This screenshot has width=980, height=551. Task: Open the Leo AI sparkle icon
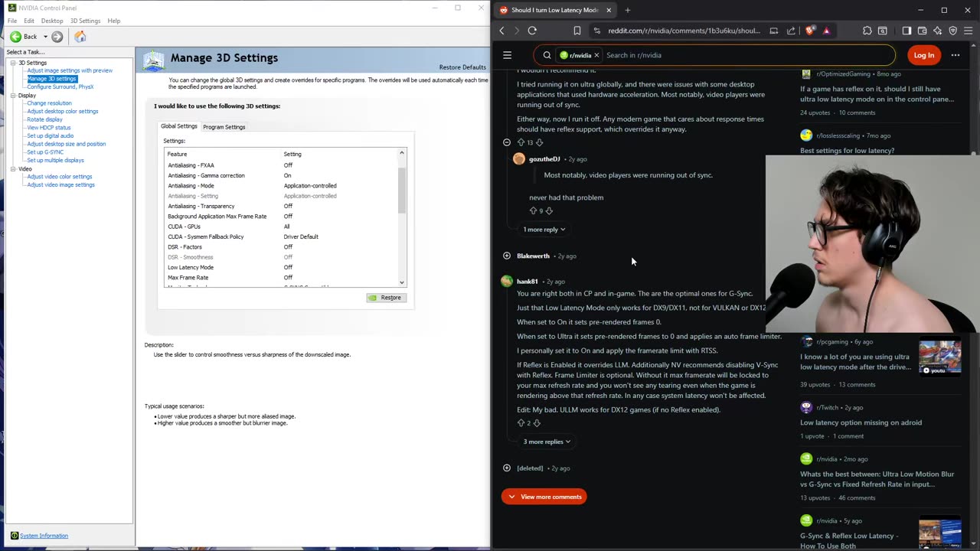point(937,31)
